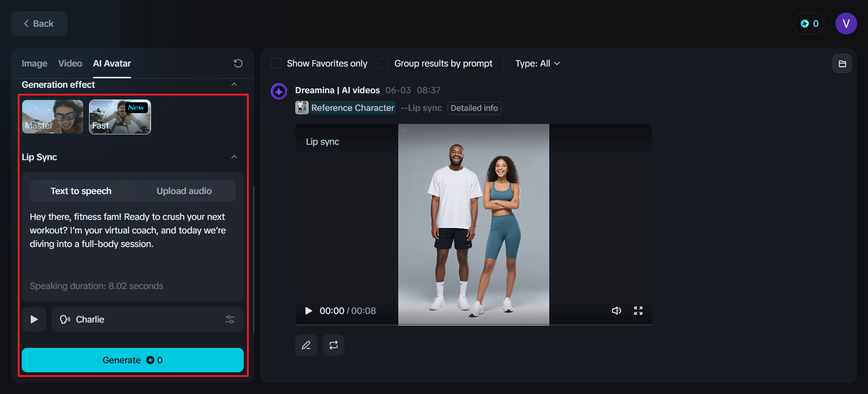Viewport: 868px width, 394px height.
Task: Preview the Charlie voice with play button
Action: pyautogui.click(x=34, y=319)
